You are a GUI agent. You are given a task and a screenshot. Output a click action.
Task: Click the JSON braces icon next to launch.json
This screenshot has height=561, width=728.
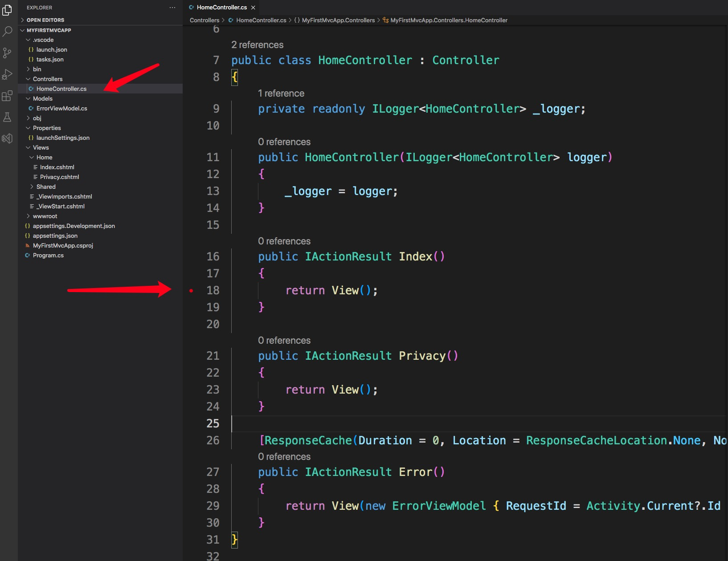point(31,49)
